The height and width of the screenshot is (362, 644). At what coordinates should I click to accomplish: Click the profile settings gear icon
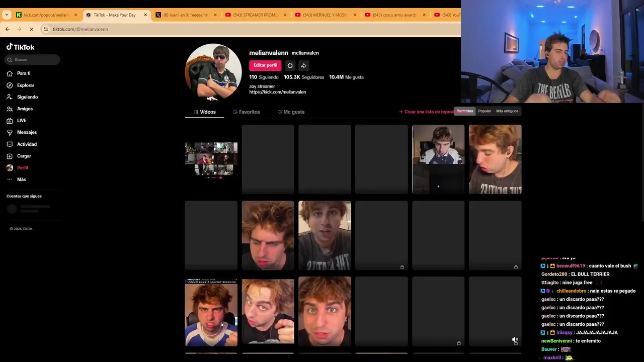[290, 65]
